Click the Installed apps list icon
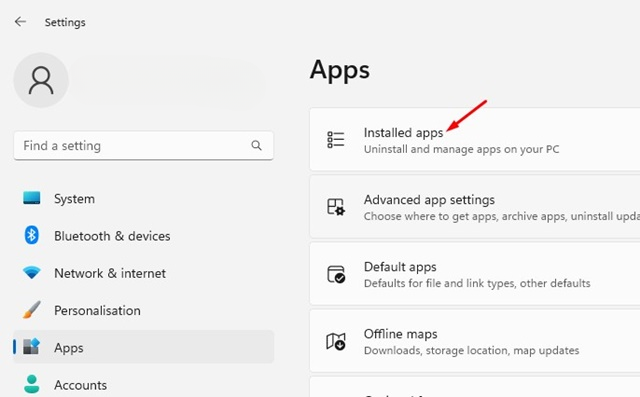 [336, 140]
